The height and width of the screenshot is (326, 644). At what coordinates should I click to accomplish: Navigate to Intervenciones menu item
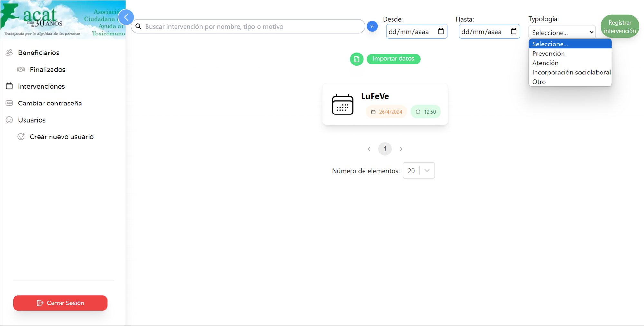coord(41,86)
